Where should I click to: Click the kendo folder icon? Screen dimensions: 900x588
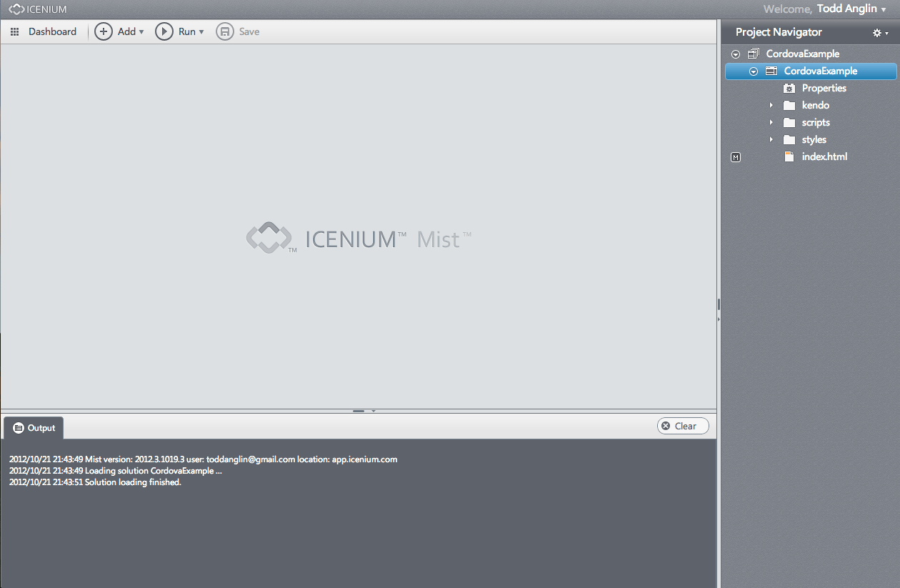click(789, 105)
